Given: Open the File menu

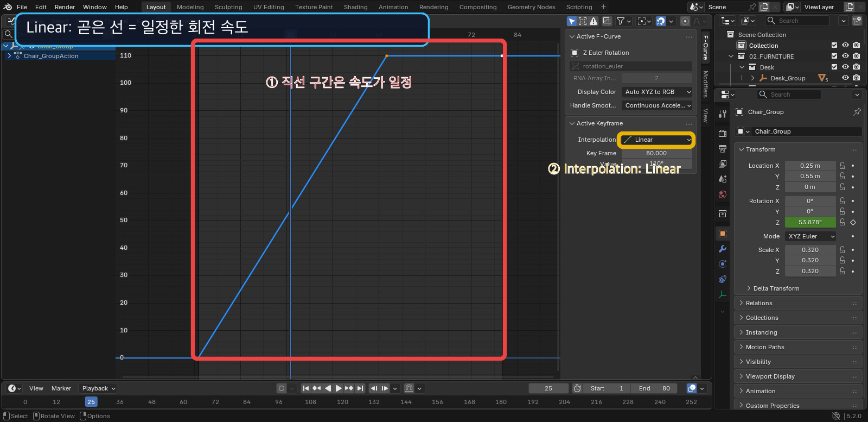Looking at the screenshot, I should [x=22, y=7].
